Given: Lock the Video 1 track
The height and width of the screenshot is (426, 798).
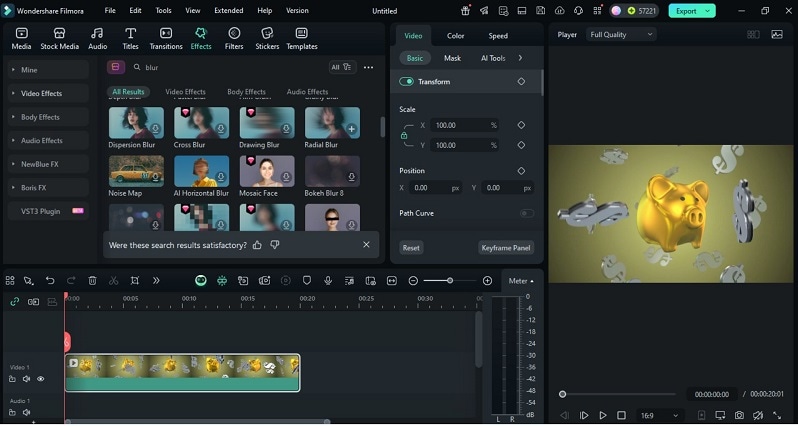Looking at the screenshot, I should [x=12, y=379].
